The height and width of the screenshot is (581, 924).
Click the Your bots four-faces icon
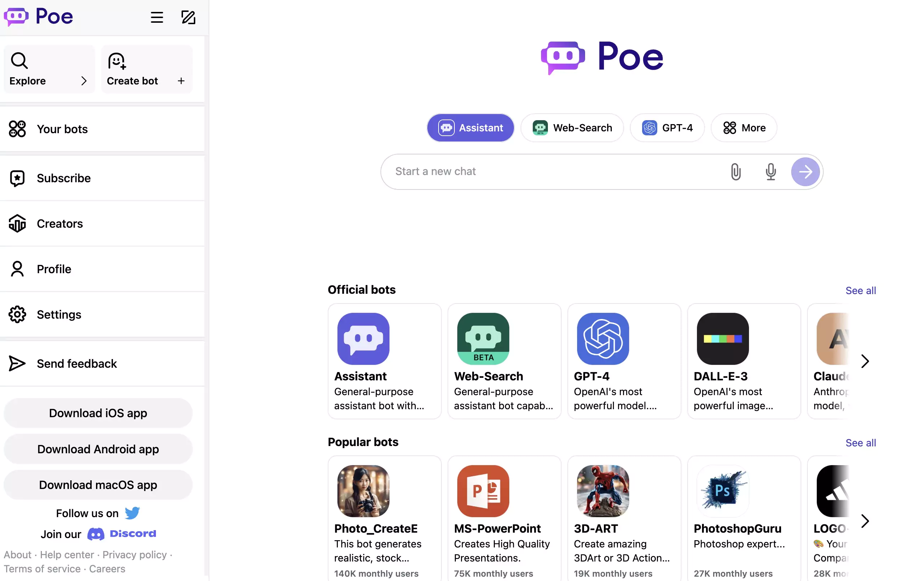click(17, 129)
